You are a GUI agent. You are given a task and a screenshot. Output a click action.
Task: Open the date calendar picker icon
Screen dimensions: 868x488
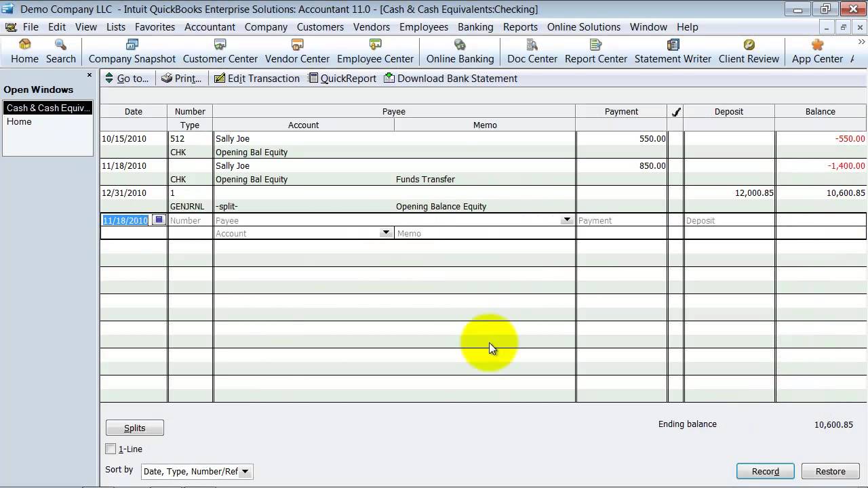point(159,220)
